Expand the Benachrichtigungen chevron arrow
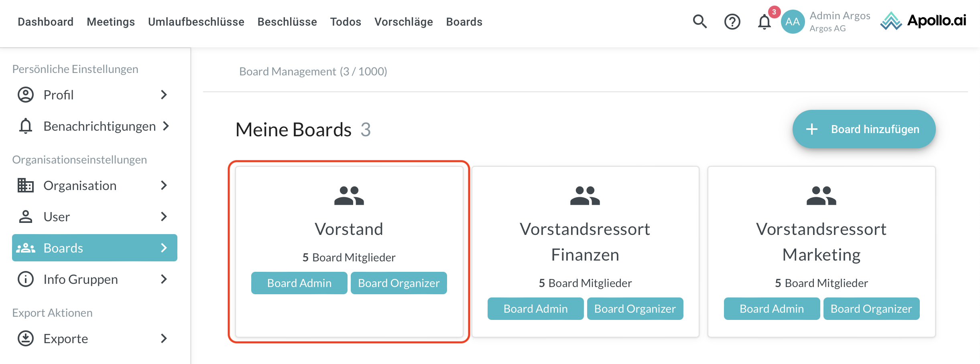This screenshot has height=364, width=980. [166, 126]
